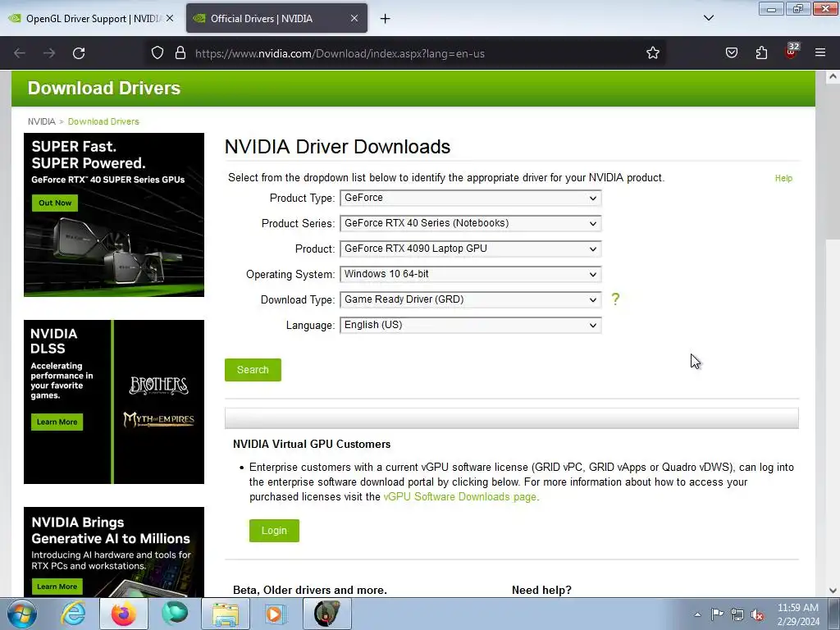
Task: Open the Action Center flag icon
Action: tap(717, 614)
